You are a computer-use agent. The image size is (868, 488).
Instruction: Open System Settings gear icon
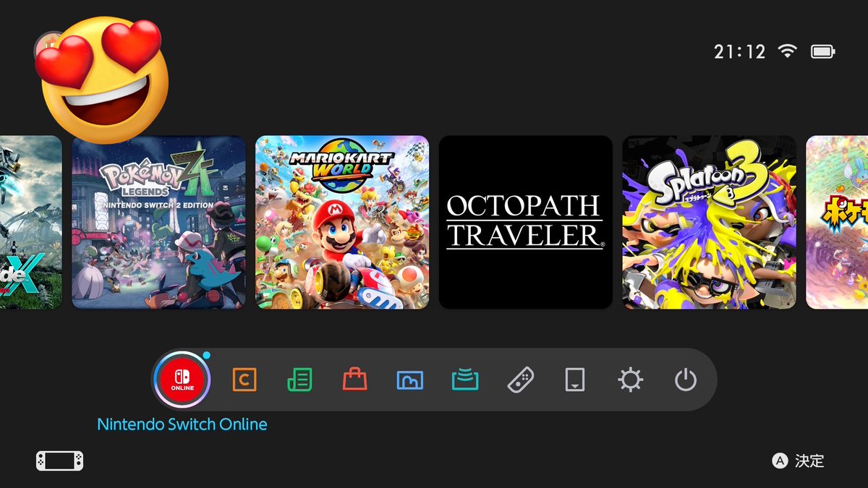point(630,380)
